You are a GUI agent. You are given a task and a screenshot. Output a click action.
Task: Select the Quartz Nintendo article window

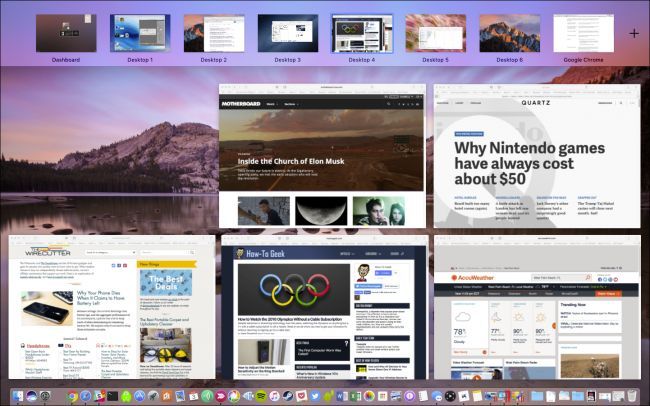pyautogui.click(x=537, y=156)
